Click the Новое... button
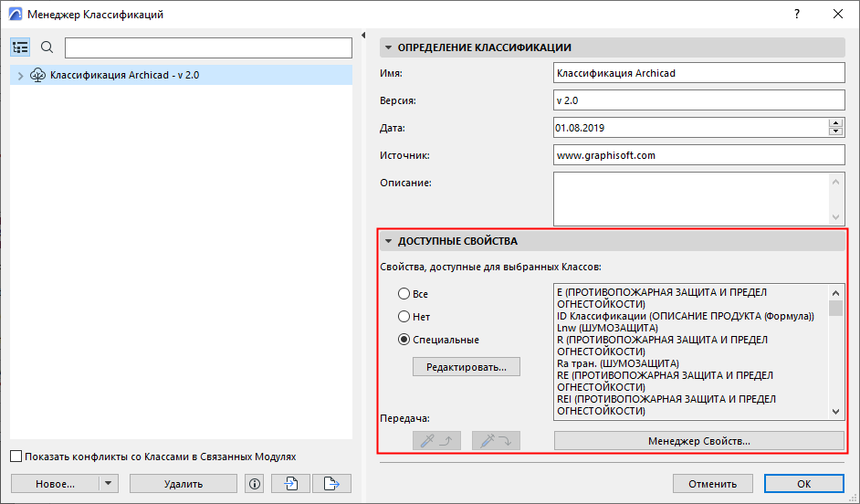This screenshot has height=504, width=860. tap(55, 484)
